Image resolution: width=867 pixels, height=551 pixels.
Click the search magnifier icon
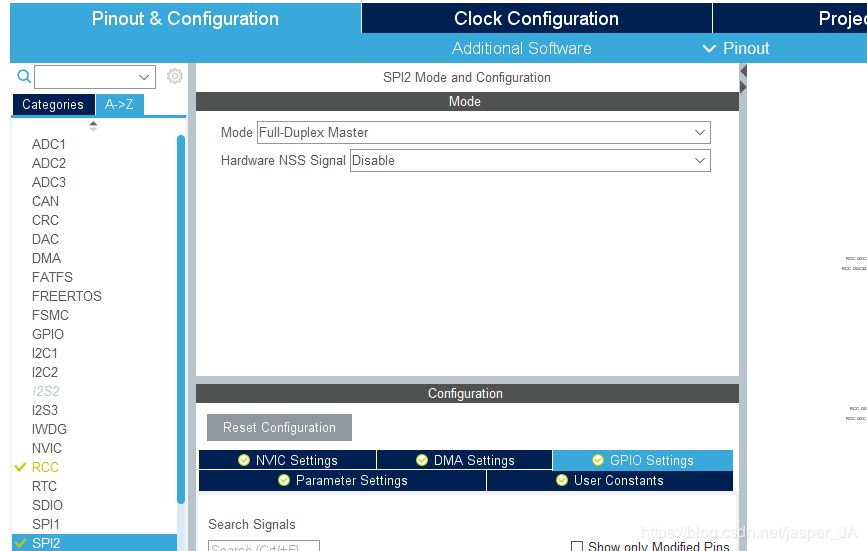point(24,77)
